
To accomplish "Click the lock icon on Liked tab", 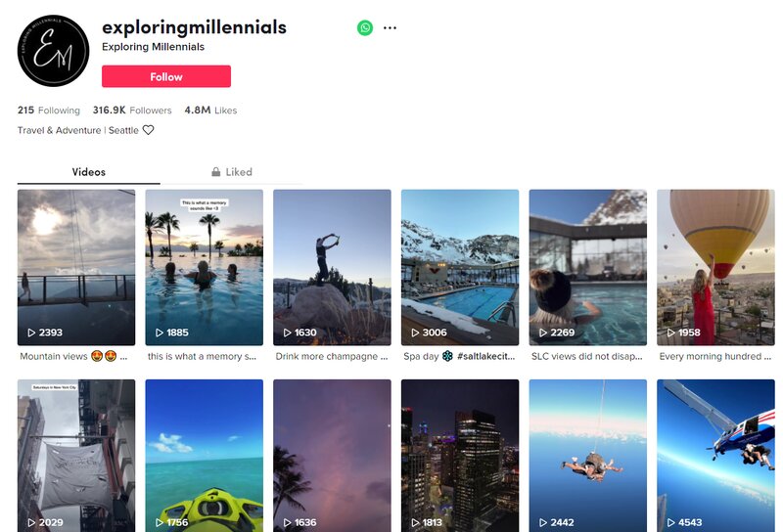I will (x=215, y=172).
